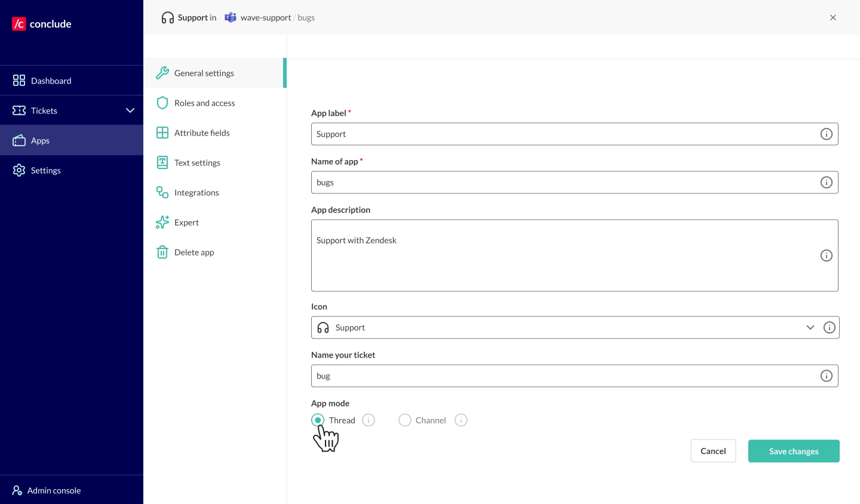
Task: Open the Integrations settings page
Action: pos(196,192)
